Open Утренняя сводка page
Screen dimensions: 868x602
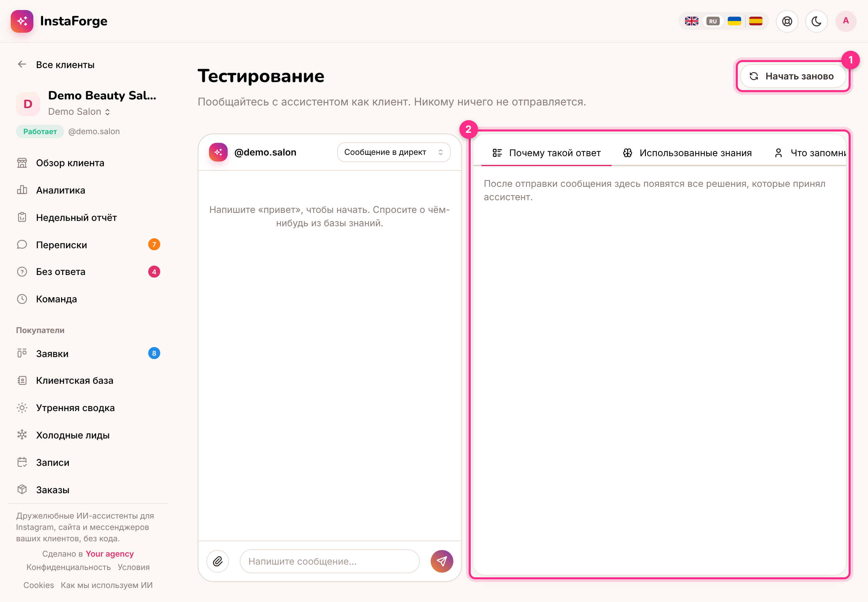coord(88,408)
